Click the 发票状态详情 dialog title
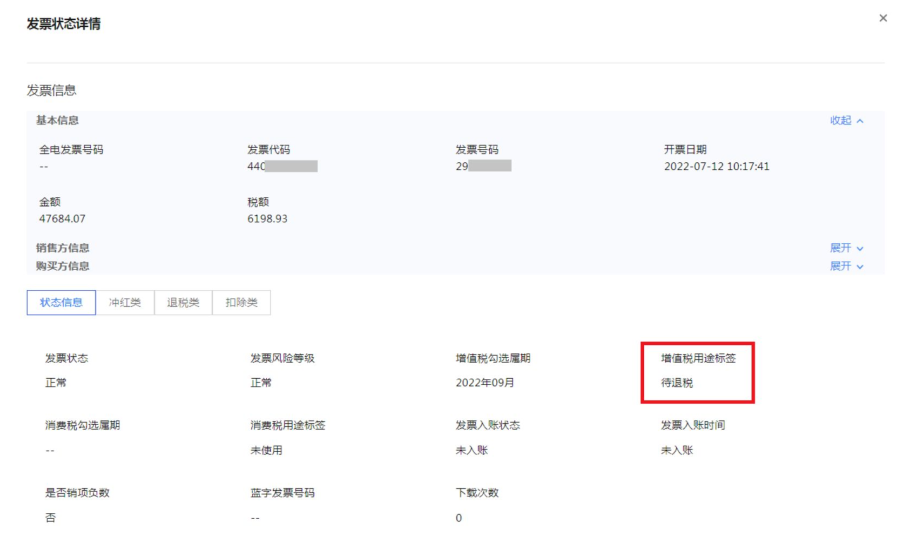 click(63, 24)
